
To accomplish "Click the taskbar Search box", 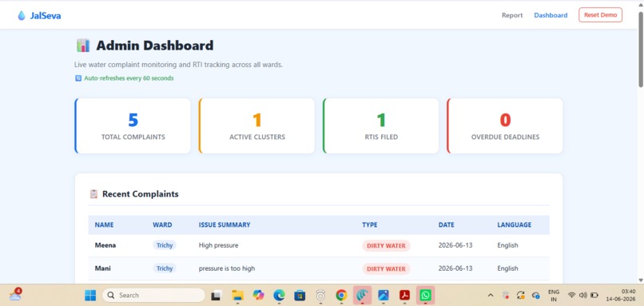I will point(153,295).
